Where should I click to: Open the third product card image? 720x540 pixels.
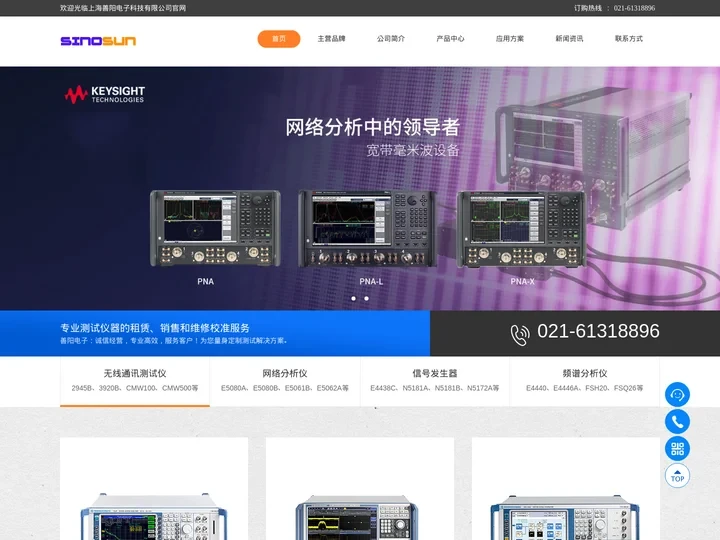[x=566, y=489]
